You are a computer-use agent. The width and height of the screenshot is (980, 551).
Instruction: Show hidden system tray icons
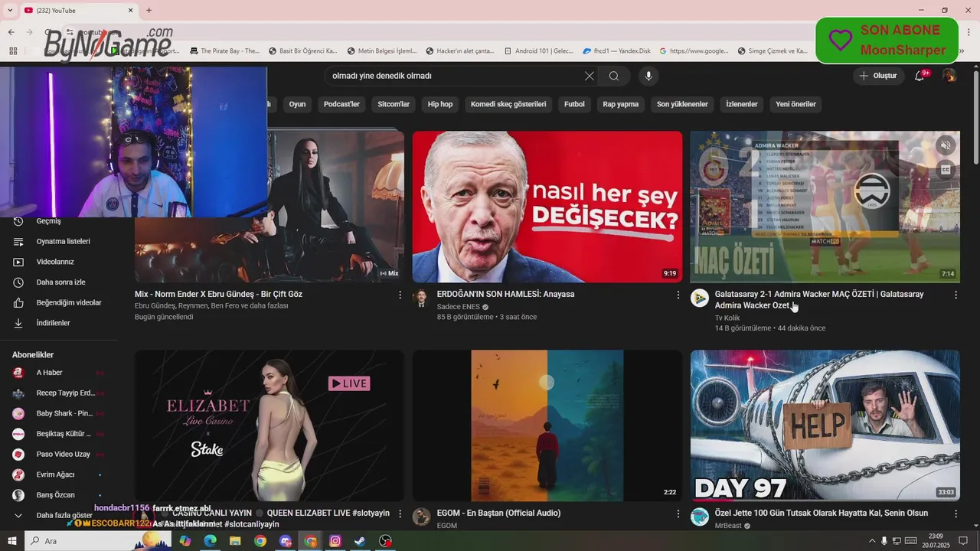point(872,541)
